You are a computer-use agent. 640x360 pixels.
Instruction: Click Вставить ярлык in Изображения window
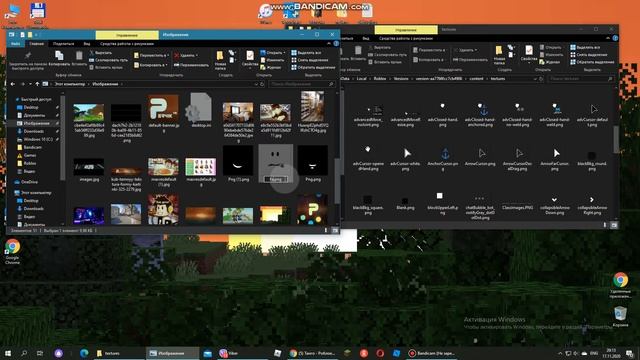(106, 67)
